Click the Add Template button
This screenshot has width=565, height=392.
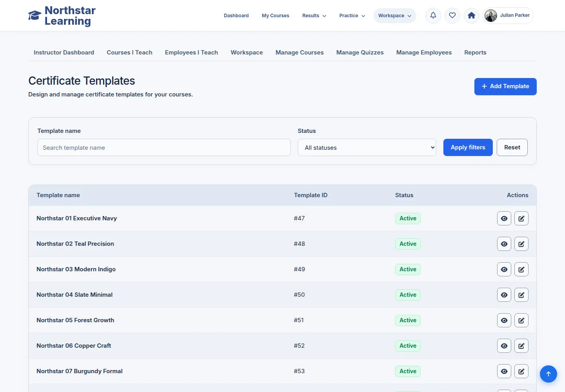click(505, 86)
